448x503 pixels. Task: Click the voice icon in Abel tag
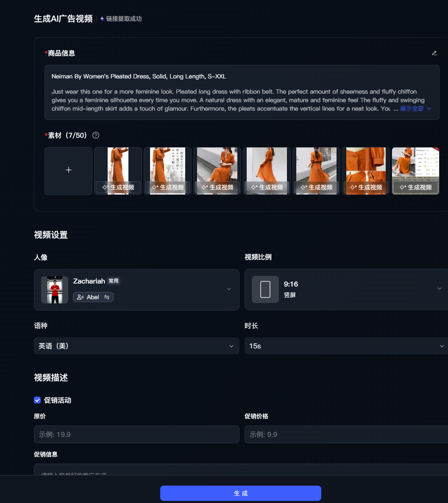tap(80, 297)
